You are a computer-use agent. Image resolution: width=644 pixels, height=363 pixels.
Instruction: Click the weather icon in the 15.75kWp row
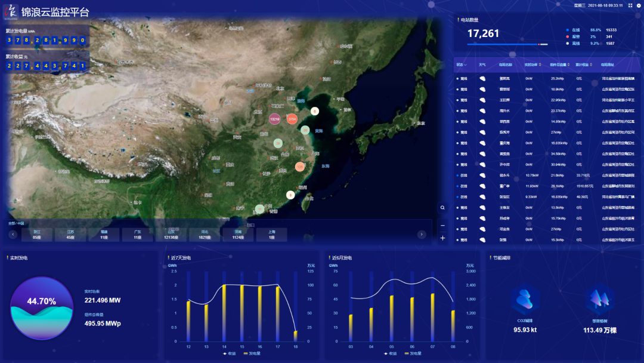(482, 219)
